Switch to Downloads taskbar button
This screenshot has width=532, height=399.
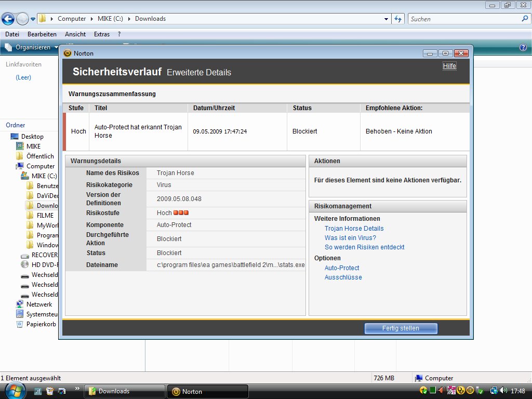click(x=124, y=391)
